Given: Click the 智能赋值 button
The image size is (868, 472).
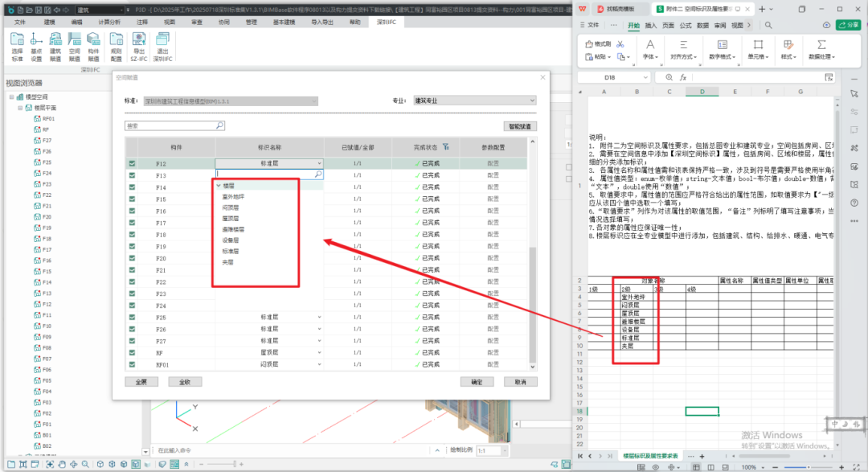Looking at the screenshot, I should (519, 126).
